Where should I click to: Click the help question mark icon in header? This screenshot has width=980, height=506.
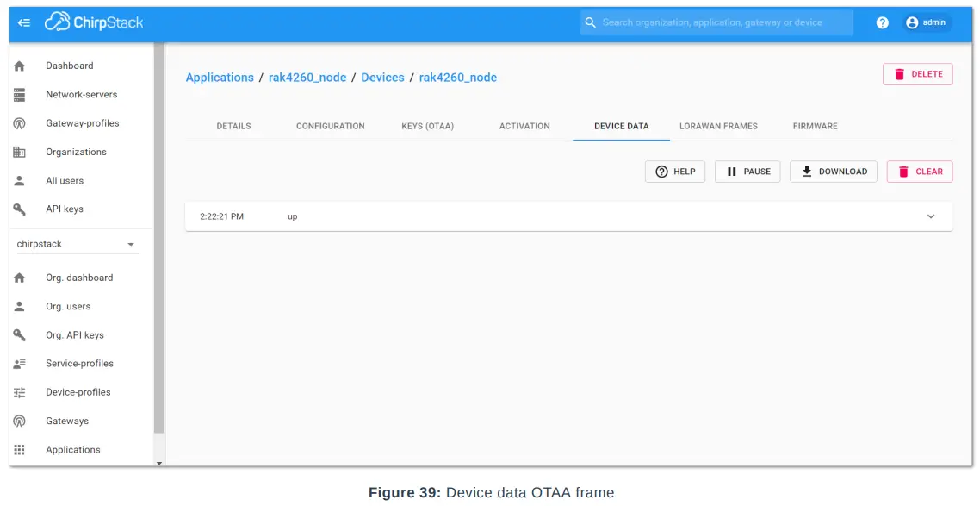(x=882, y=22)
